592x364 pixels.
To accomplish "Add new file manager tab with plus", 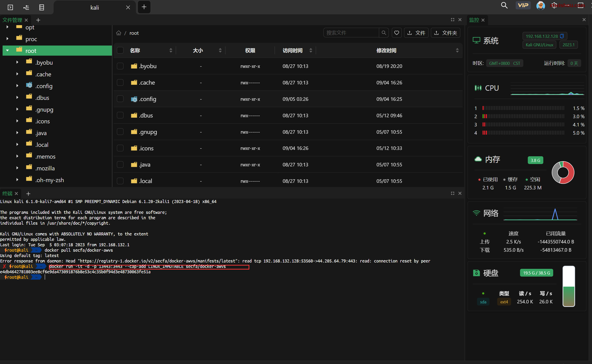I will tap(38, 20).
